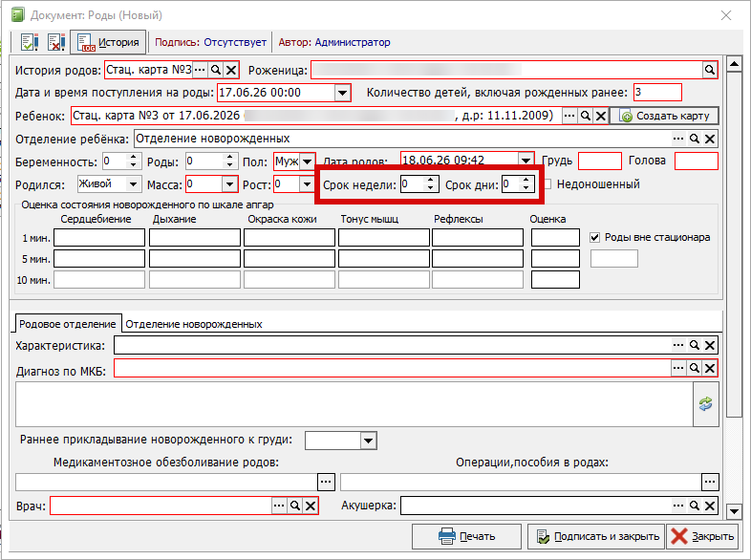
Task: Click search icon in История родов field
Action: point(216,70)
